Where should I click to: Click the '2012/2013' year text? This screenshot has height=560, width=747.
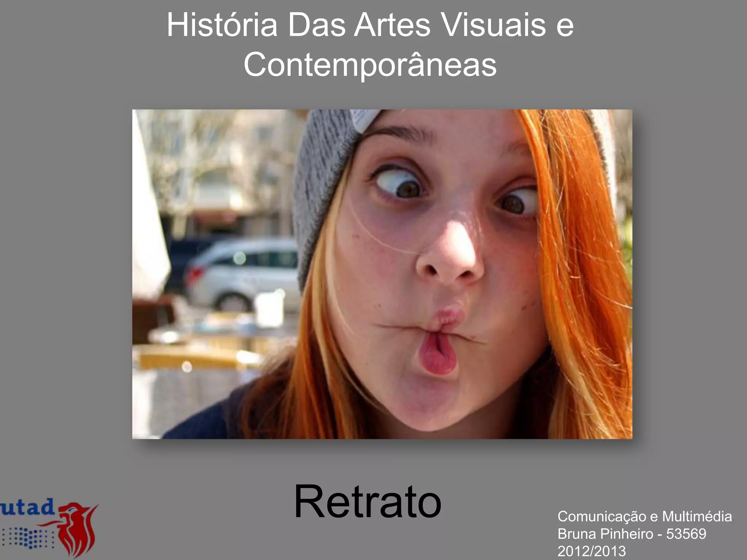(x=592, y=551)
